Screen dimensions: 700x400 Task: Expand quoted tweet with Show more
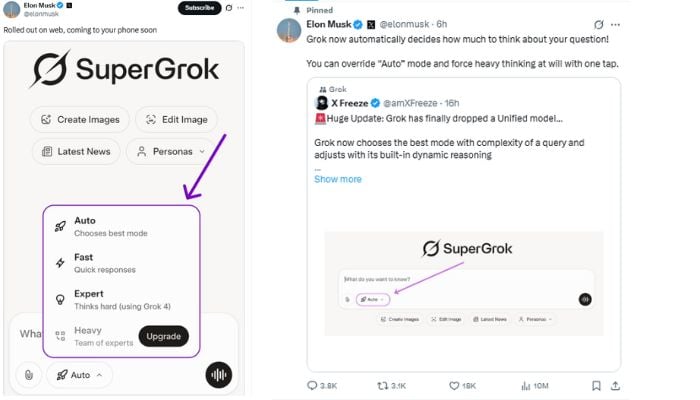coord(338,179)
